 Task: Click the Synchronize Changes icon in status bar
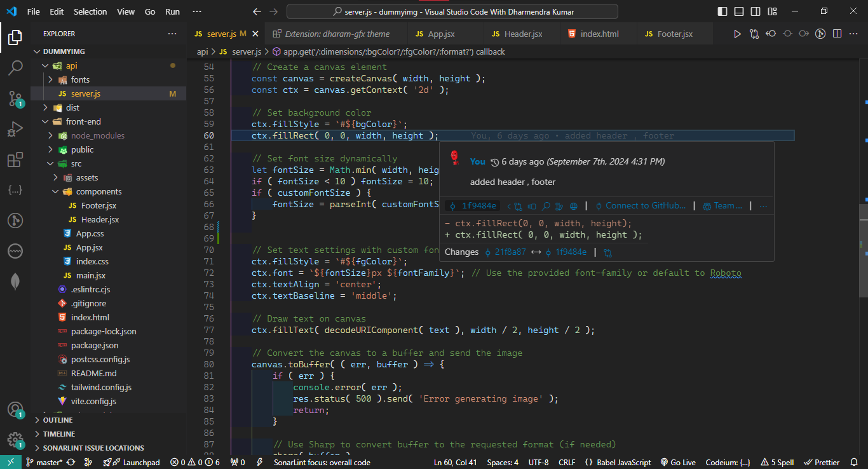71,462
